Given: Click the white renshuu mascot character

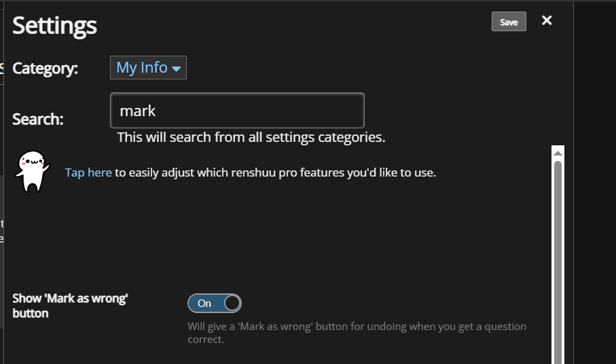Looking at the screenshot, I should pyautogui.click(x=32, y=172).
